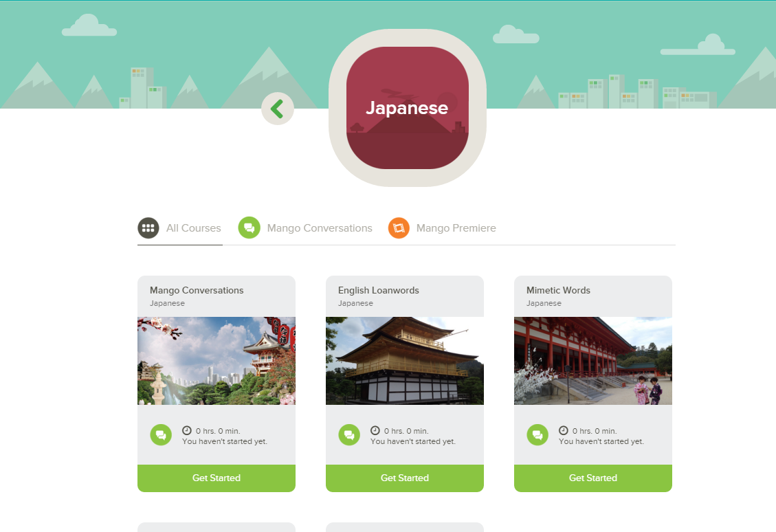Open the Mango Conversations tab
Screen dimensions: 776x532
click(320, 228)
